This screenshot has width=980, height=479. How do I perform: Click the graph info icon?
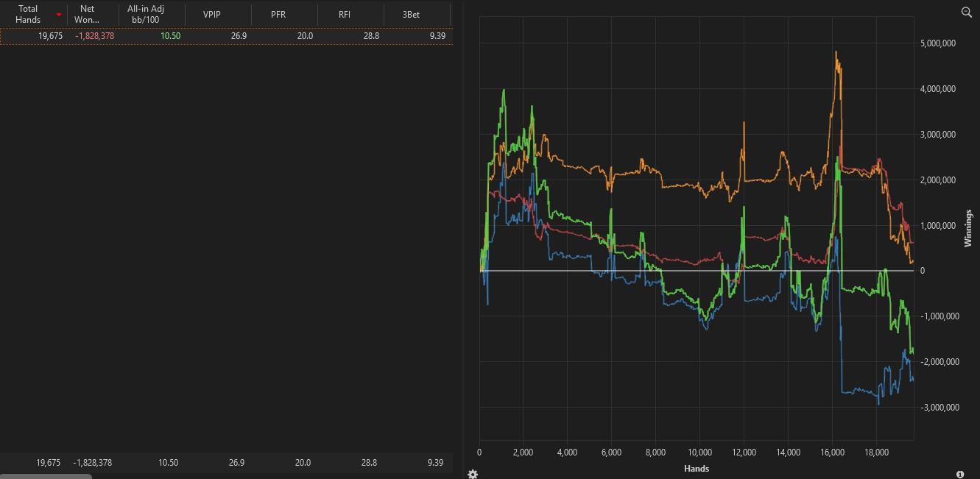click(x=960, y=475)
